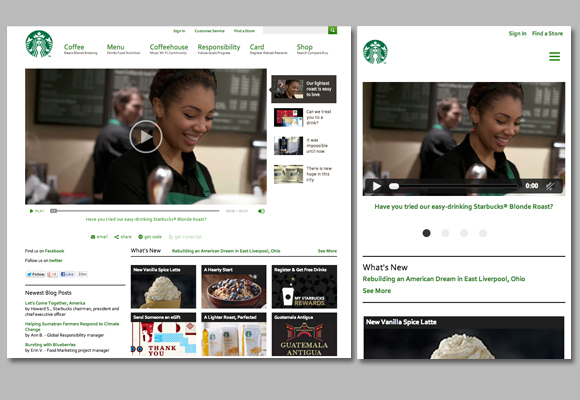Click the Starbucks logo in the desktop layout
The width and height of the screenshot is (580, 400).
[39, 44]
